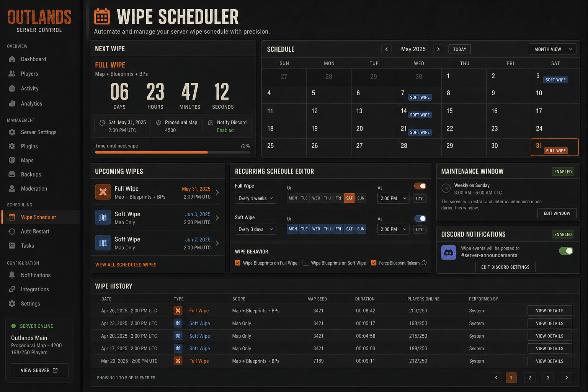Click the Today button

[x=460, y=49]
